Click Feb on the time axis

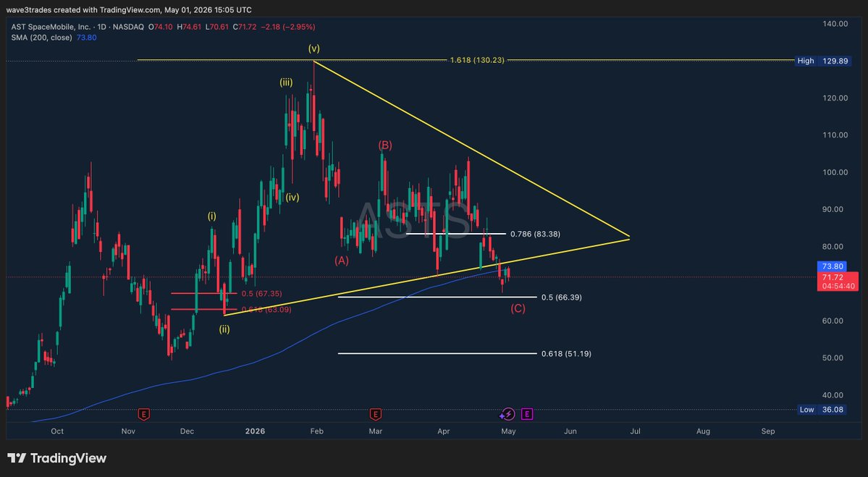316,431
